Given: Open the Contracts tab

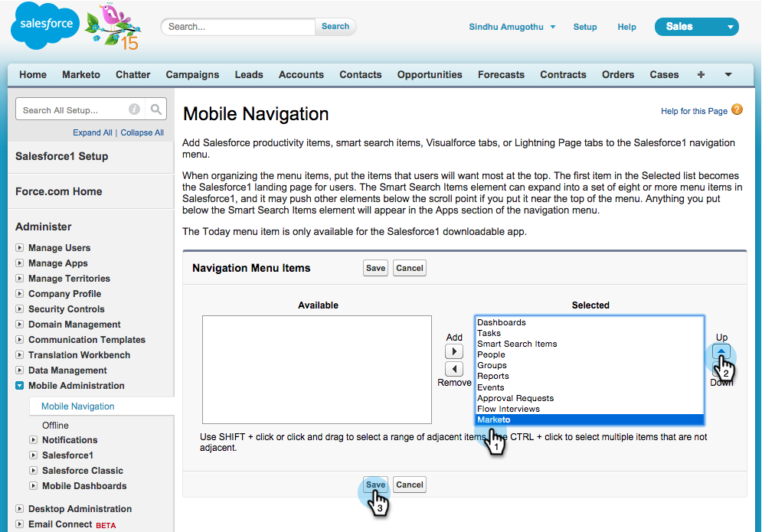Looking at the screenshot, I should tap(563, 75).
